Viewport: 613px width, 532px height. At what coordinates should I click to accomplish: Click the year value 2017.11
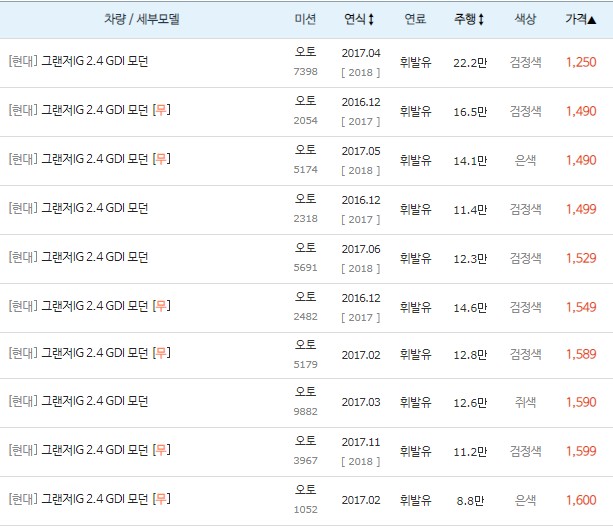click(361, 442)
